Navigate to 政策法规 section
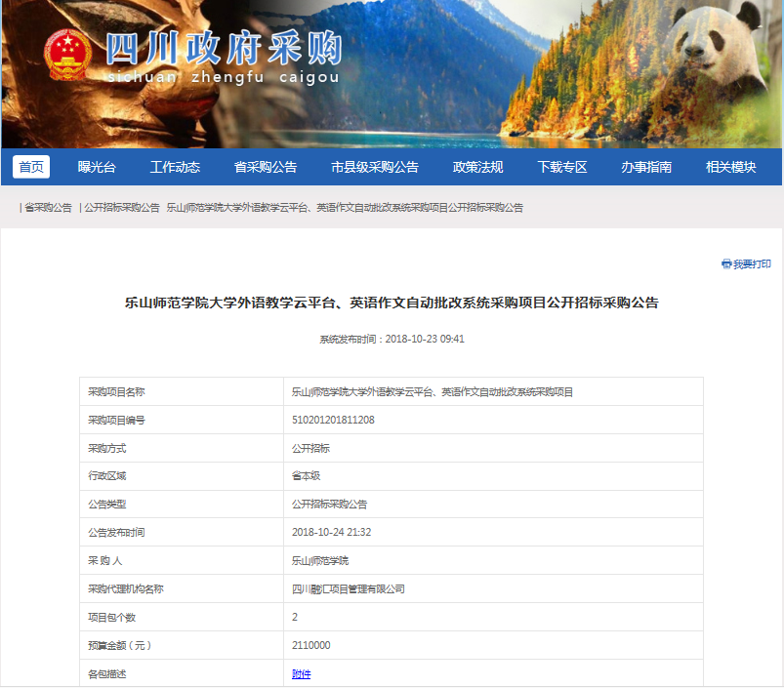Viewport: 784px width, 688px height. pyautogui.click(x=478, y=167)
